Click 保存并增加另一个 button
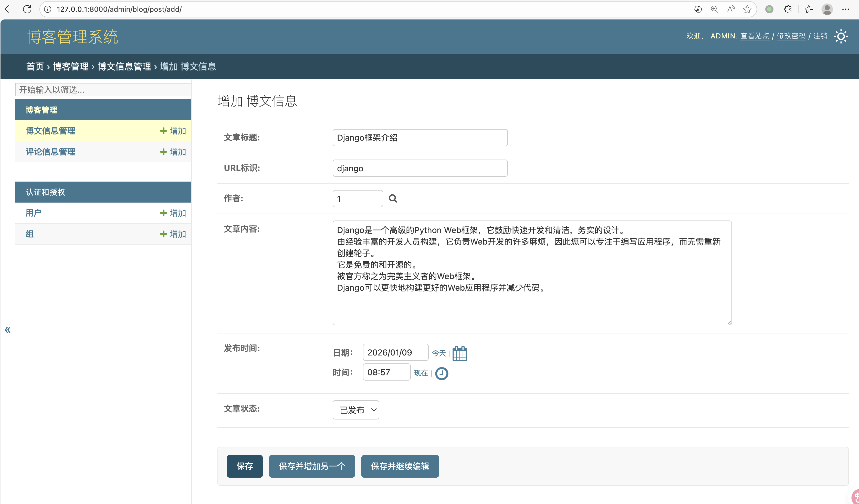This screenshot has height=504, width=859. (x=312, y=466)
